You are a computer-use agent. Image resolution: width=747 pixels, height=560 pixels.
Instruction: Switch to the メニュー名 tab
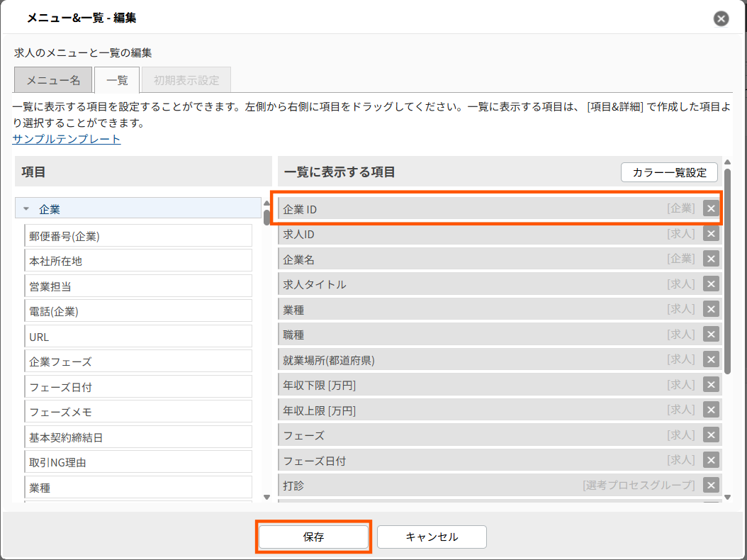[53, 80]
